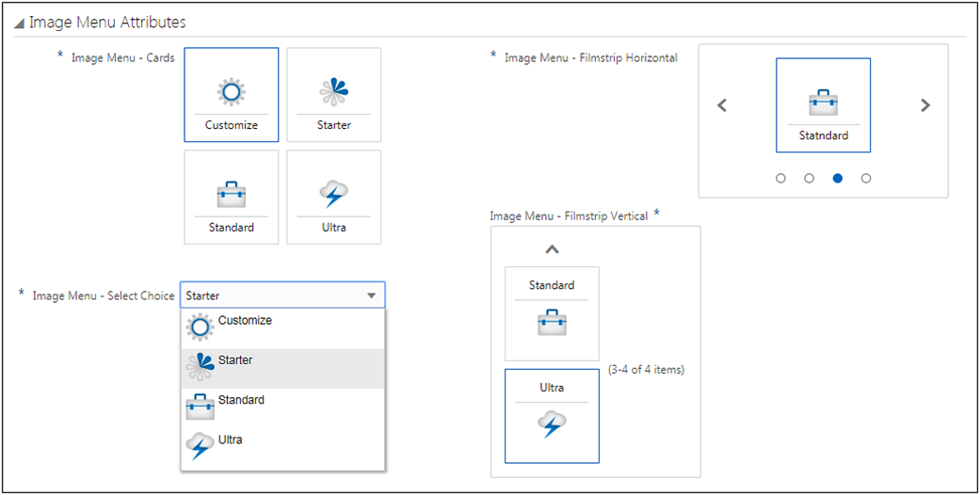
Task: Select Standard briefcase in vertical filmstrip
Action: [552, 313]
